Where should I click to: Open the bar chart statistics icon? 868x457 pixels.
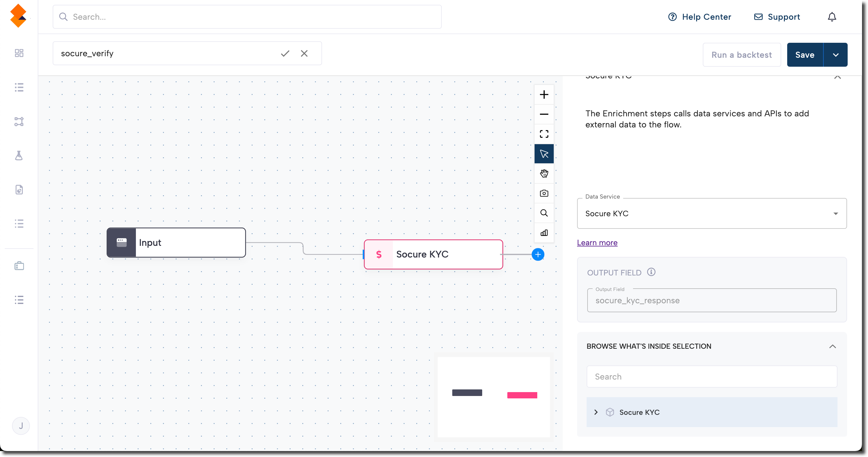click(x=544, y=233)
